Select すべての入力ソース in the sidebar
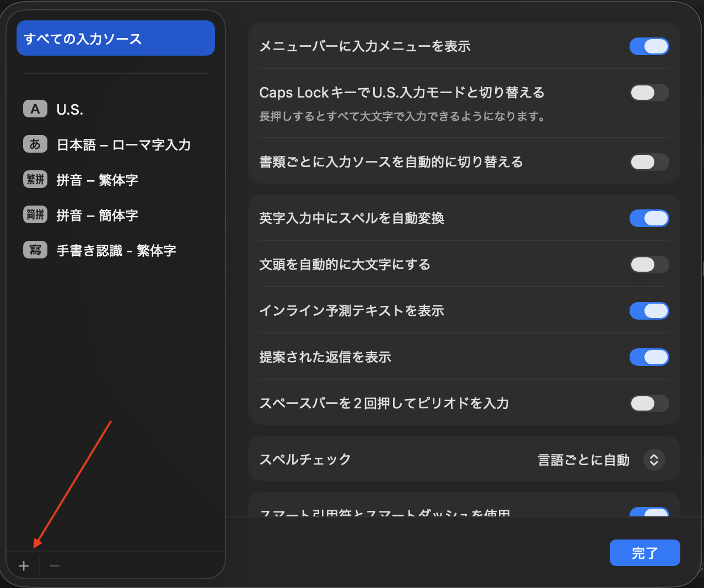Screen dimensions: 704x588 click(116, 39)
